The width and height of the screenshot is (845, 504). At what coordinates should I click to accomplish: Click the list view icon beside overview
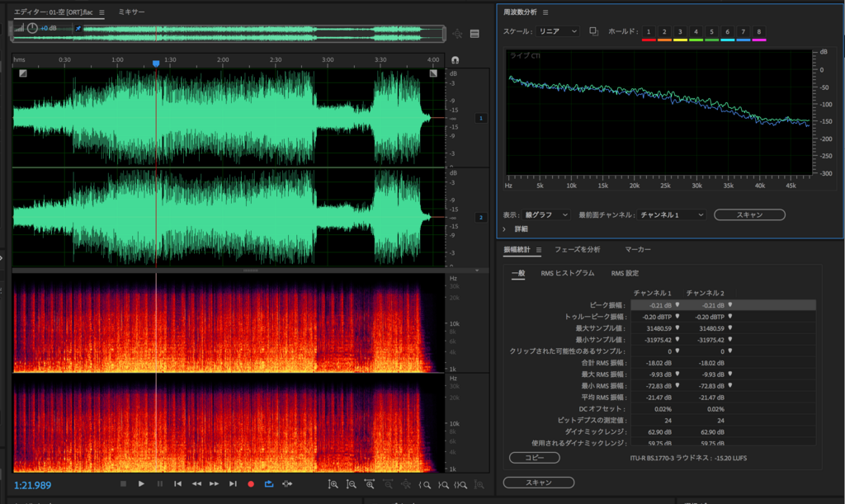click(474, 34)
